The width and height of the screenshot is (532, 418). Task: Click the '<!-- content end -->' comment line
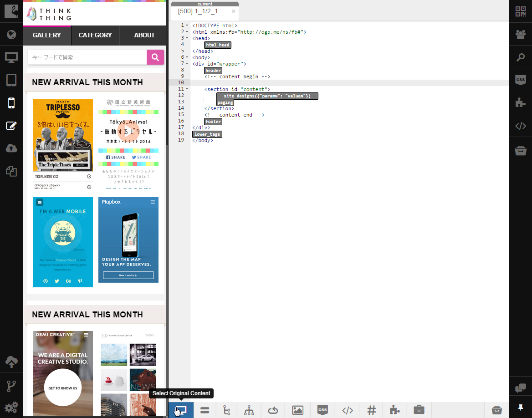coord(234,115)
